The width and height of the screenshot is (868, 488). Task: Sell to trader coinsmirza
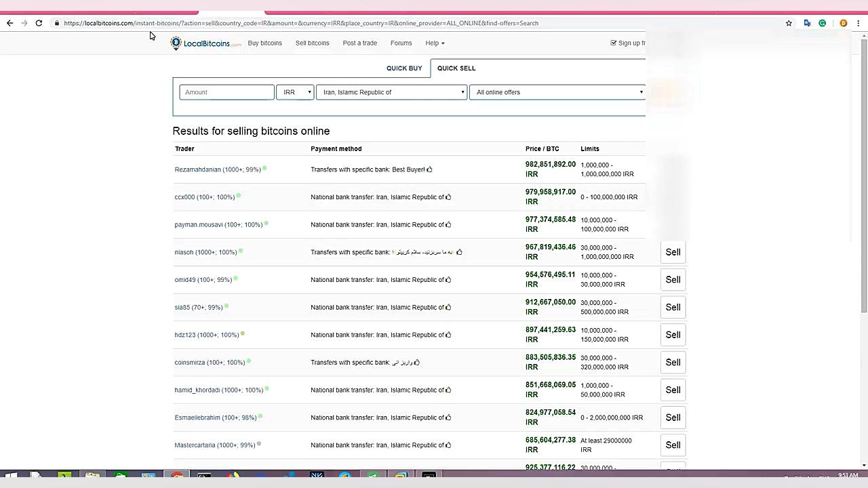pos(673,363)
